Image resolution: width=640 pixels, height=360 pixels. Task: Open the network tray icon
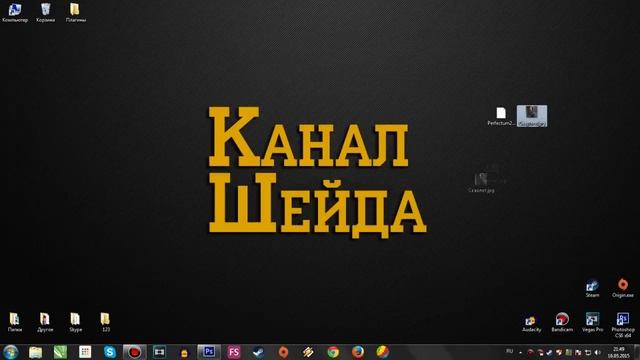pyautogui.click(x=588, y=352)
